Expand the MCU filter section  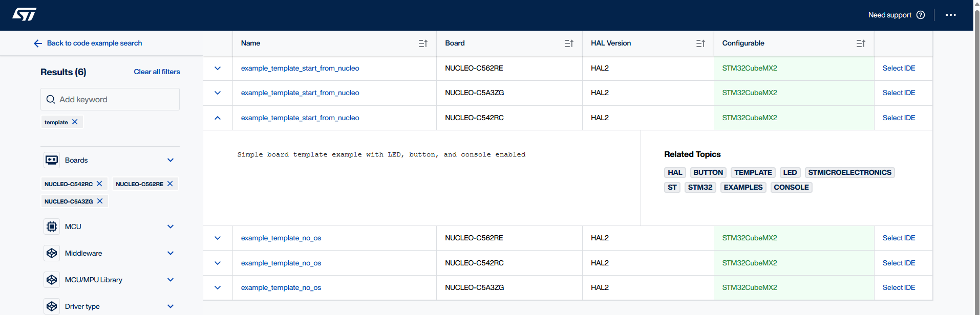tap(171, 227)
